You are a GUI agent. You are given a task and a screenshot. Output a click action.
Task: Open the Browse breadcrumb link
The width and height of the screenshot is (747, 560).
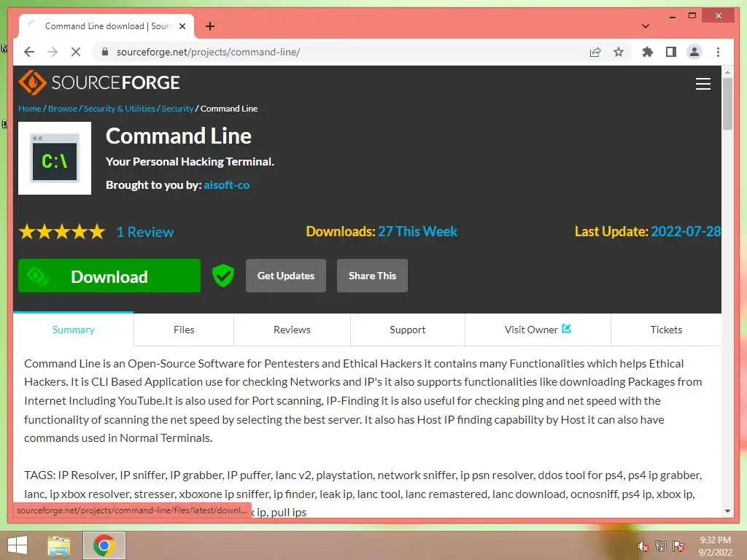[x=63, y=109]
